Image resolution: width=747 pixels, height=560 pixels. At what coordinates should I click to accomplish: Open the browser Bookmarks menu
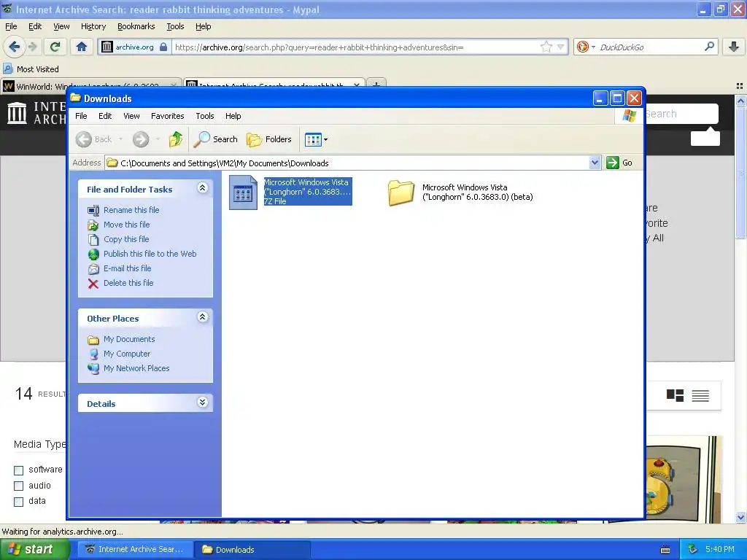coord(136,26)
